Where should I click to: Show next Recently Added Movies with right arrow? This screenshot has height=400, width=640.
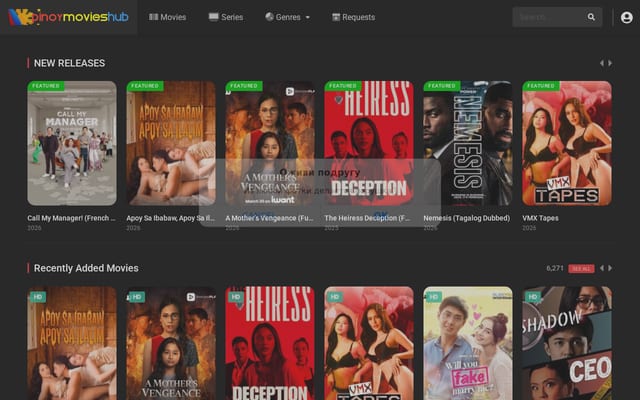pos(610,268)
